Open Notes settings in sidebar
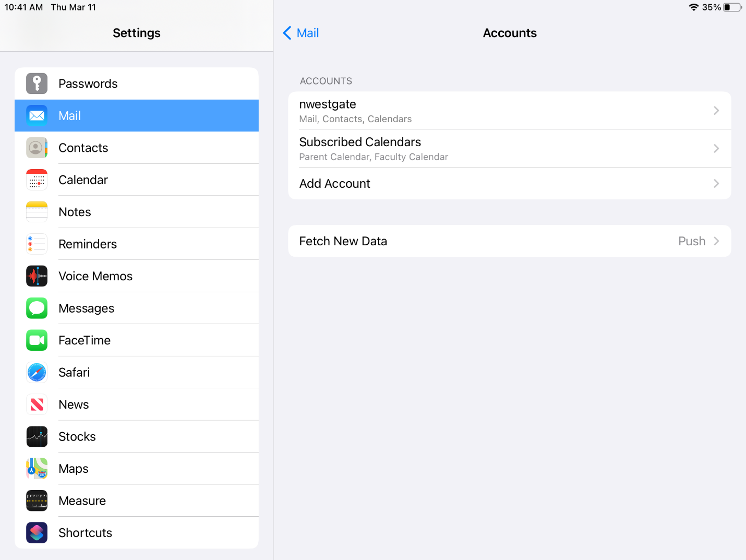The height and width of the screenshot is (560, 746). pos(137,212)
